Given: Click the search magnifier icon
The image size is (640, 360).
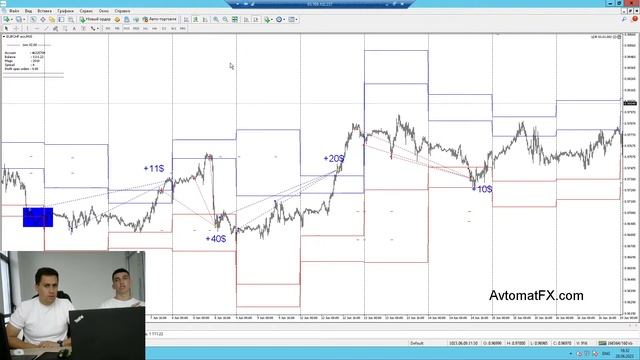Looking at the screenshot, I should coord(624,19).
